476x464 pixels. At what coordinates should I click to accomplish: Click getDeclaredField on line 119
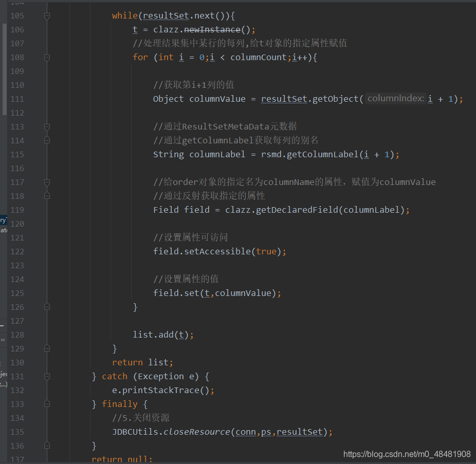297,210
